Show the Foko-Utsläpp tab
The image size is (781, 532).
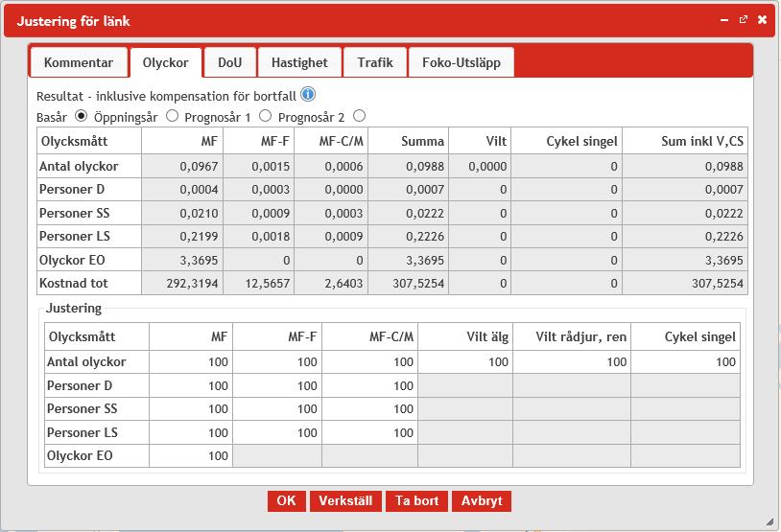click(461, 62)
